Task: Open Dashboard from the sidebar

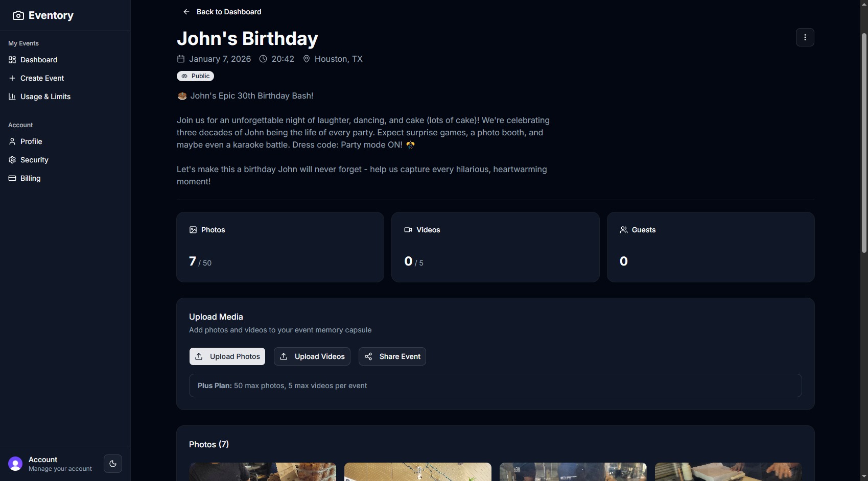Action: point(39,60)
